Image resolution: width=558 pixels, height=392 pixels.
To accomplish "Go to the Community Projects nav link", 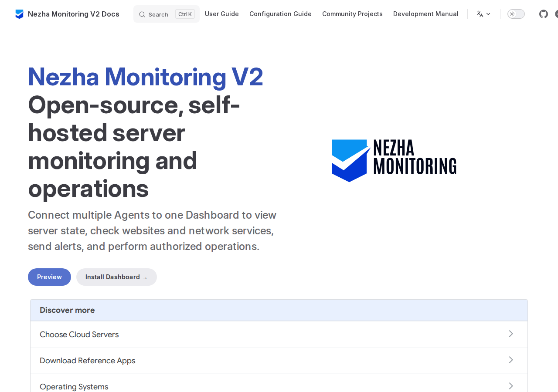I will 352,14.
